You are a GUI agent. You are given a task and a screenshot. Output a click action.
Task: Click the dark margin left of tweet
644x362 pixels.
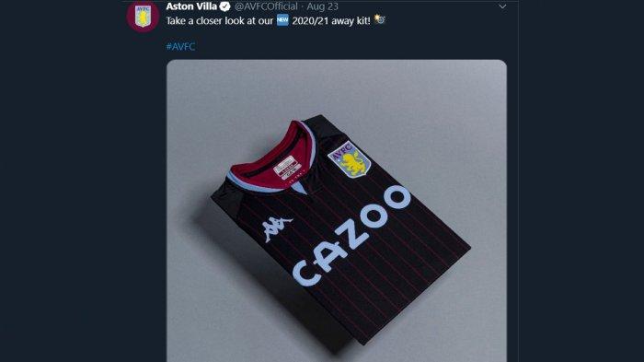pos(62,181)
